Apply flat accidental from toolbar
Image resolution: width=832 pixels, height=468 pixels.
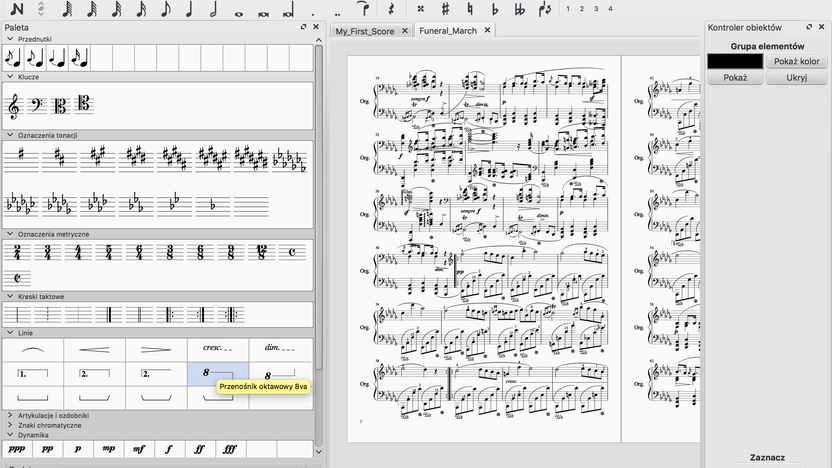(x=495, y=9)
